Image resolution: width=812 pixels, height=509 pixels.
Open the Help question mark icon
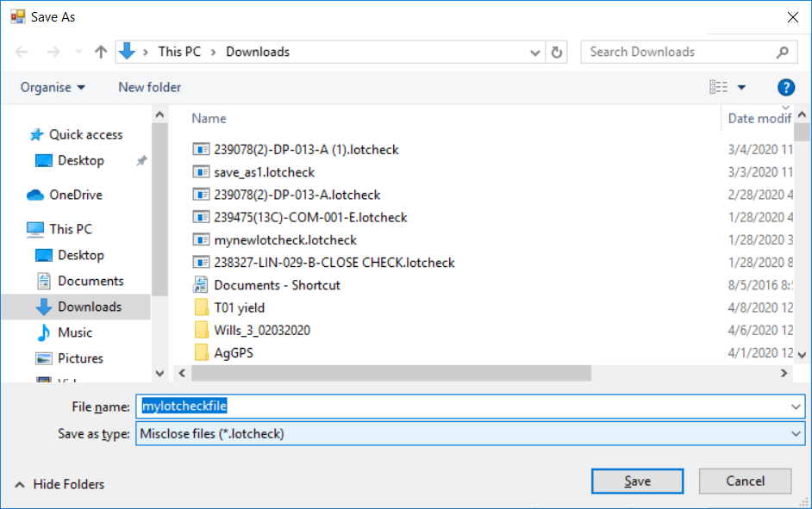(785, 87)
